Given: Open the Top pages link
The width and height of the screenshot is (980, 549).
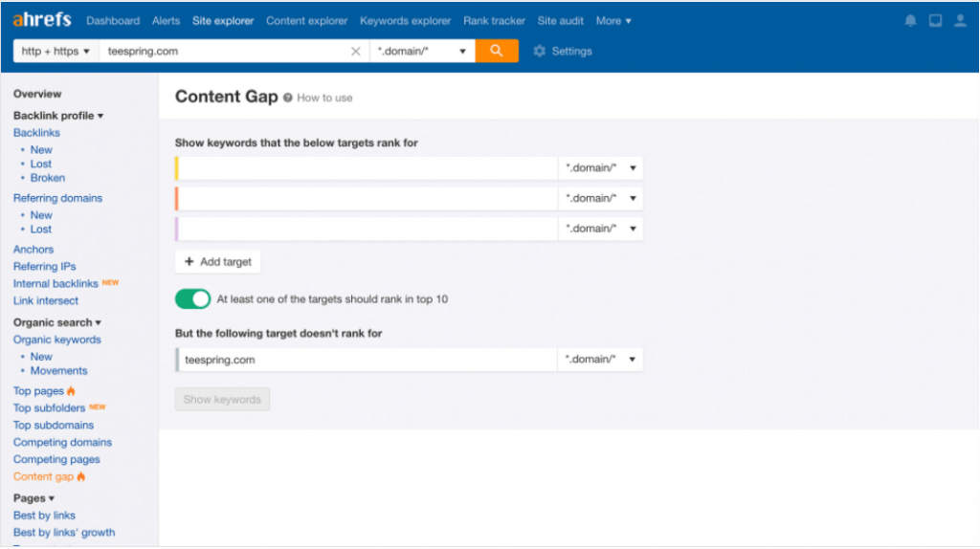Looking at the screenshot, I should pos(38,391).
